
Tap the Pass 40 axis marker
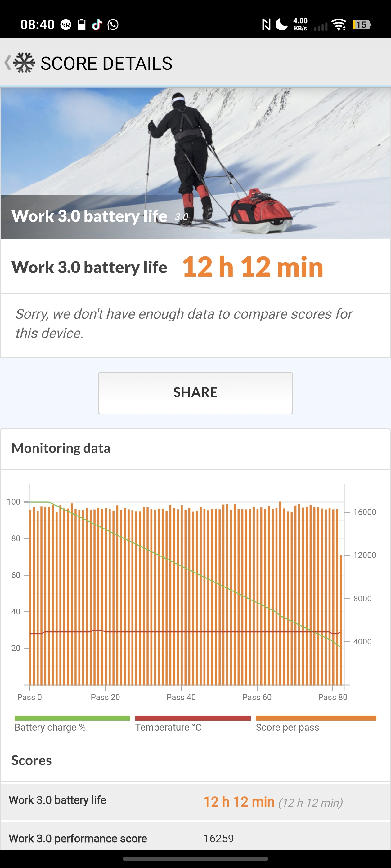181,697
